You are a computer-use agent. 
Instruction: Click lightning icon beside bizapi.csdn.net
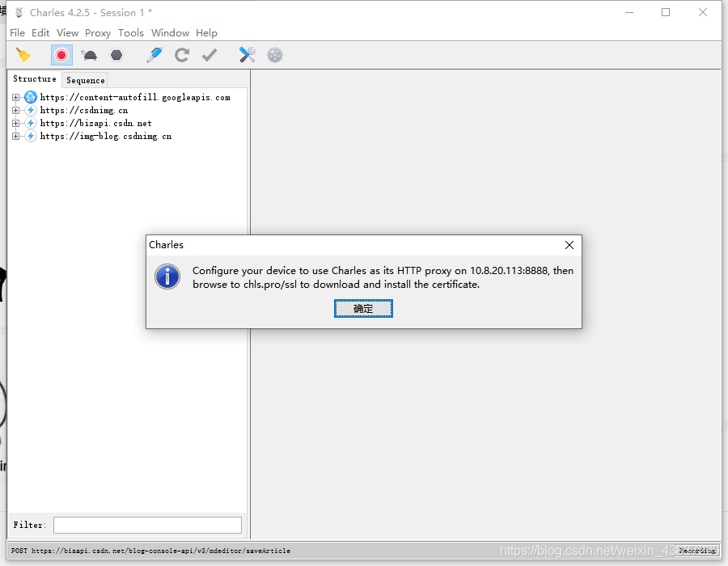pos(31,124)
